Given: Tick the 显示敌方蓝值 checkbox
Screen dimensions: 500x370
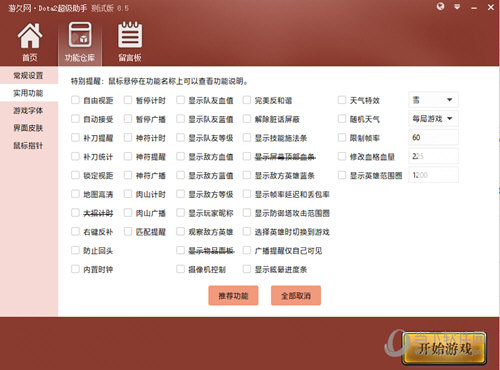Looking at the screenshot, I should coord(181,175).
